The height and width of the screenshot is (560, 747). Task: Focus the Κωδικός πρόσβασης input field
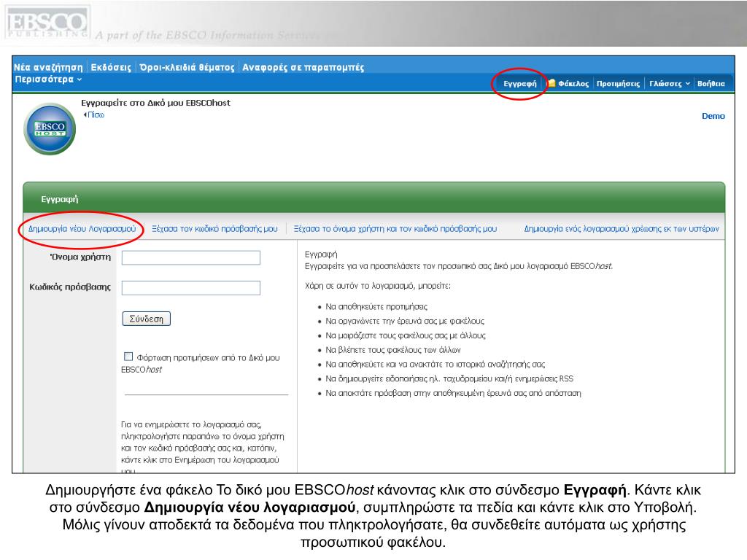click(191, 287)
